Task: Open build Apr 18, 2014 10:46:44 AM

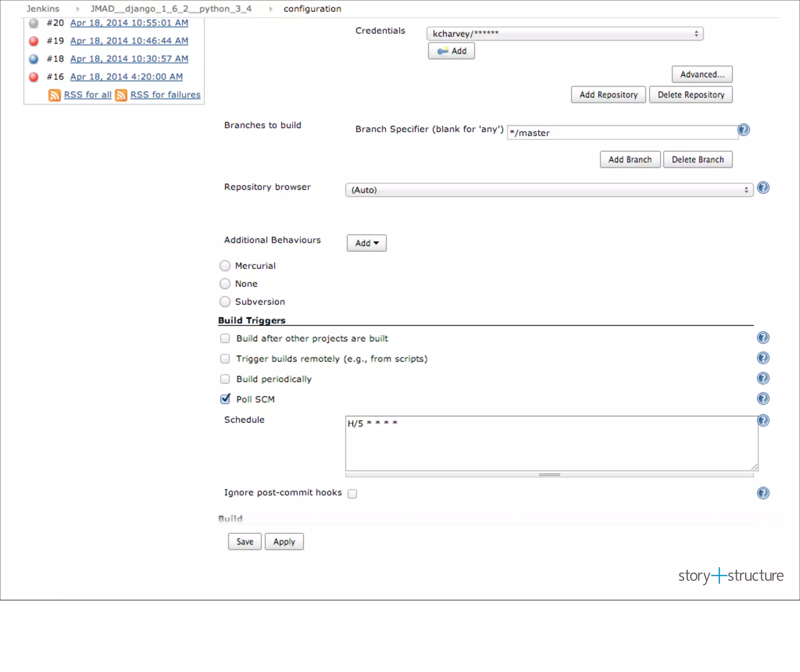Action: pyautogui.click(x=129, y=41)
